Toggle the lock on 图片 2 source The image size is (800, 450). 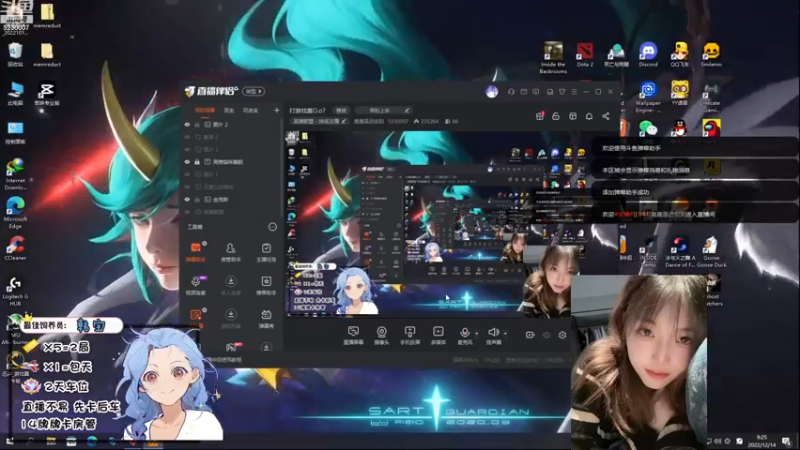[x=197, y=124]
